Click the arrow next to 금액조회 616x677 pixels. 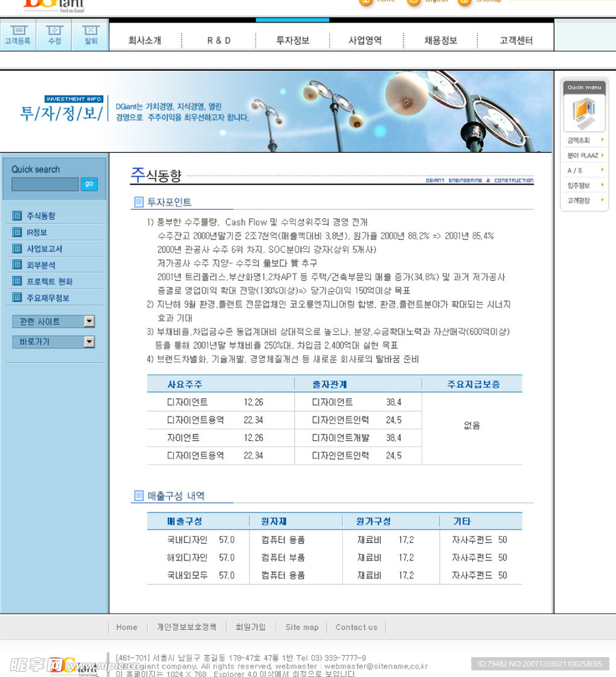click(602, 140)
